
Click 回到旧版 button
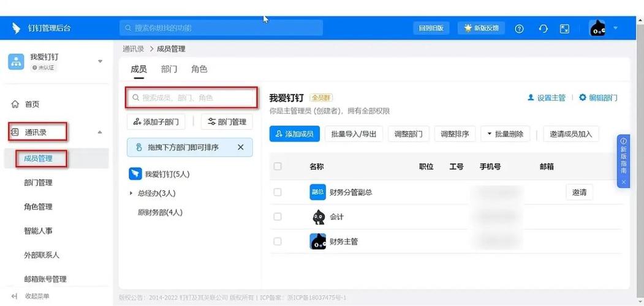431,28
